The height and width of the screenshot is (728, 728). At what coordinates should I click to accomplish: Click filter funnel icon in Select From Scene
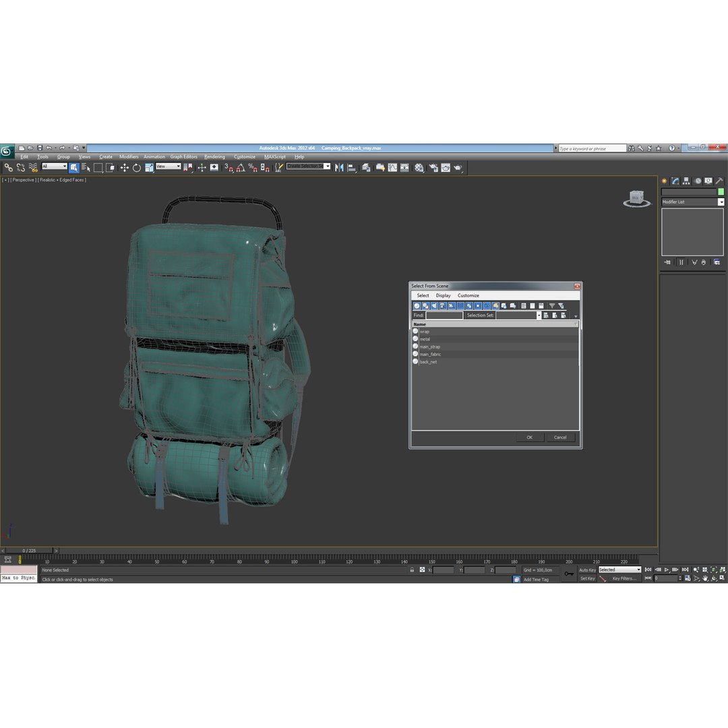coord(552,305)
